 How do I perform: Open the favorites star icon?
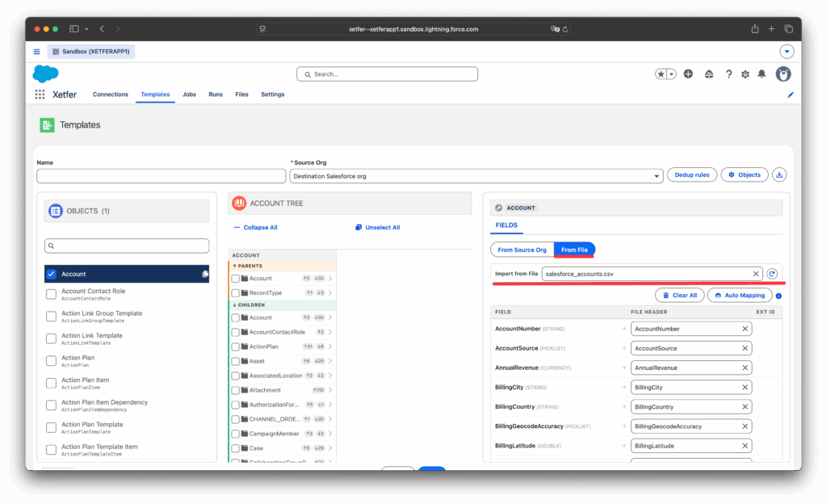tap(661, 74)
